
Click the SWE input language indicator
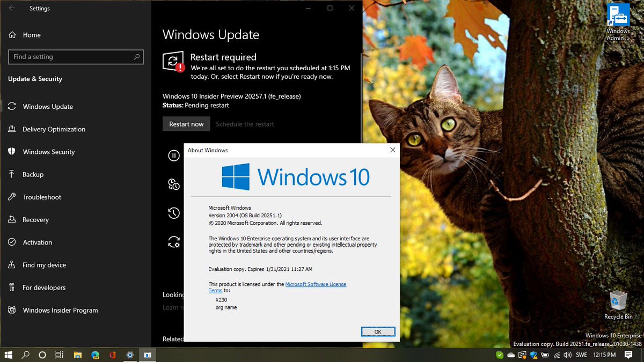click(x=581, y=355)
